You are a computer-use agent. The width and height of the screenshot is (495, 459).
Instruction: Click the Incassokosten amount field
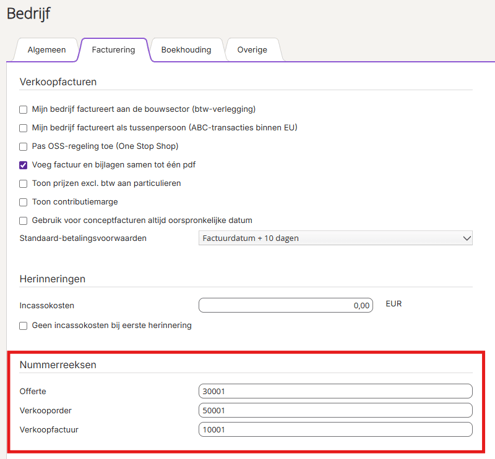286,305
